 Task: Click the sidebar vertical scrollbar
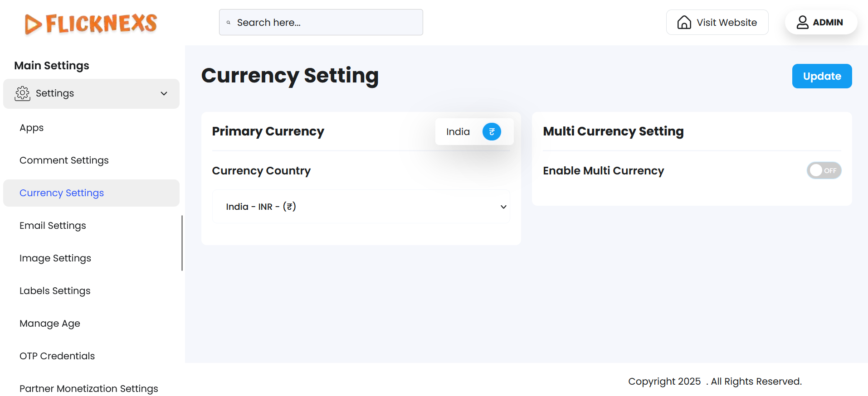(x=182, y=243)
